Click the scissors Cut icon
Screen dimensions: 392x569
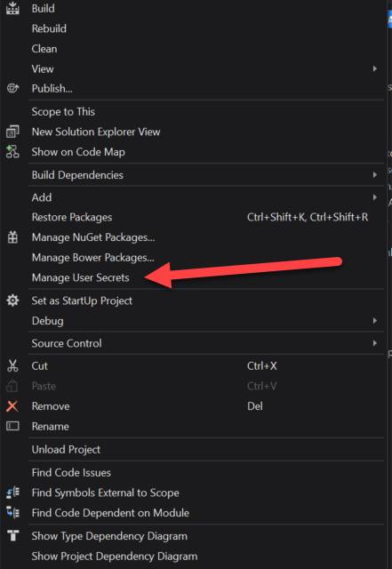(x=12, y=365)
